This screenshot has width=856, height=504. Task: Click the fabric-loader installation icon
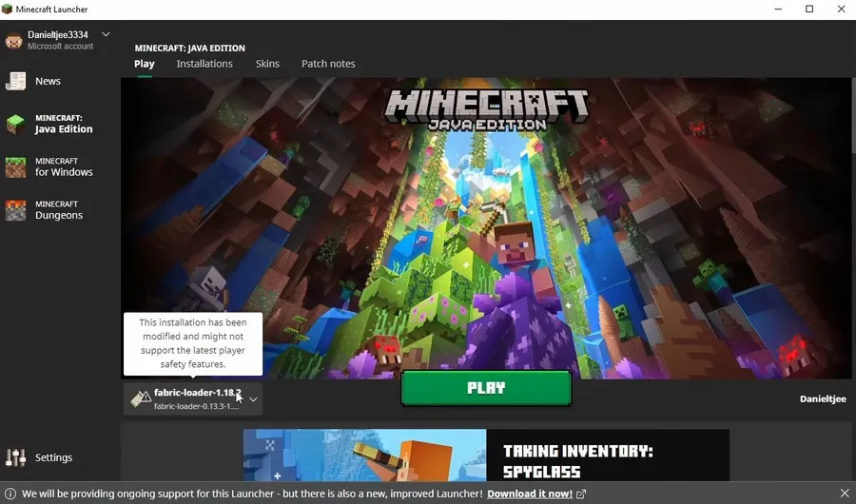click(141, 398)
